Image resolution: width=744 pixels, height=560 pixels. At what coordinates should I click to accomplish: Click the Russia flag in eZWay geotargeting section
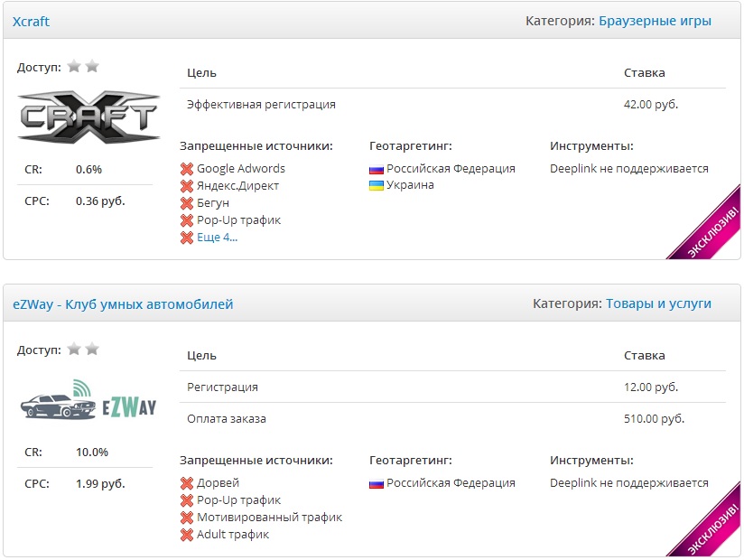pos(377,482)
